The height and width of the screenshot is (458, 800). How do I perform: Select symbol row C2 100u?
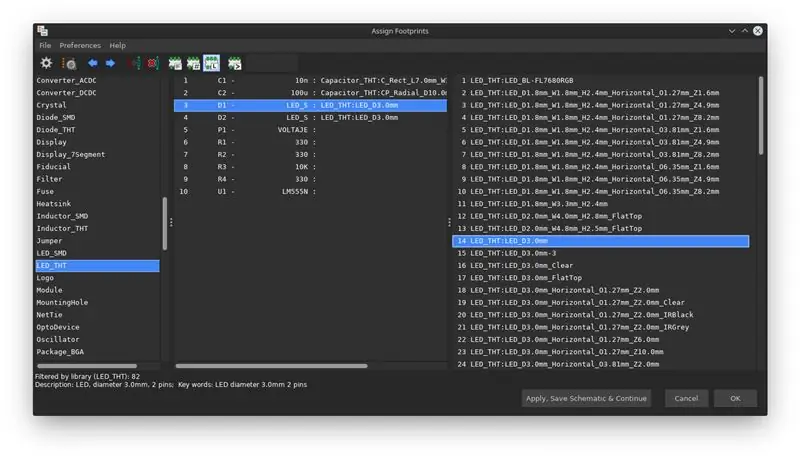310,93
